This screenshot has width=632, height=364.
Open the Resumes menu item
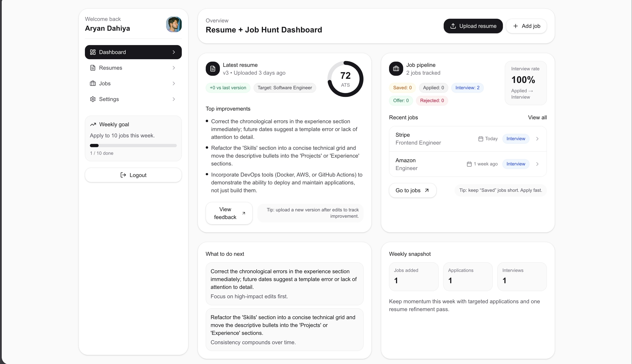[x=133, y=68]
